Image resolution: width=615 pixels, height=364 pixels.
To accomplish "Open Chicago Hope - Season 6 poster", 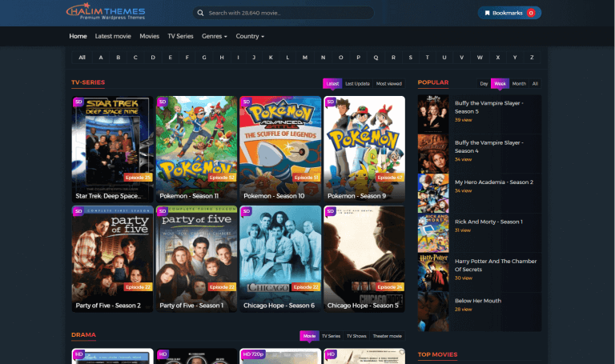I will coord(280,258).
